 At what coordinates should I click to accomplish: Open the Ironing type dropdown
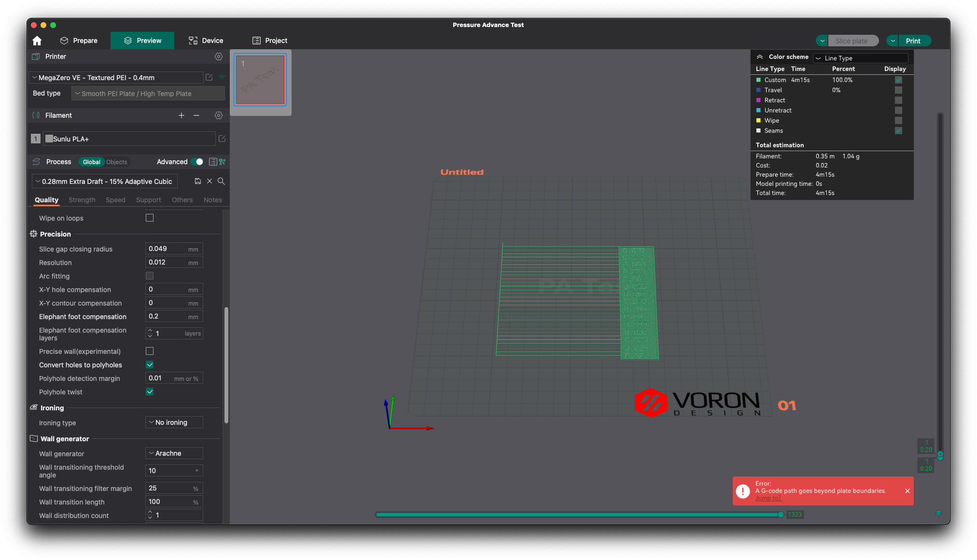(x=173, y=422)
